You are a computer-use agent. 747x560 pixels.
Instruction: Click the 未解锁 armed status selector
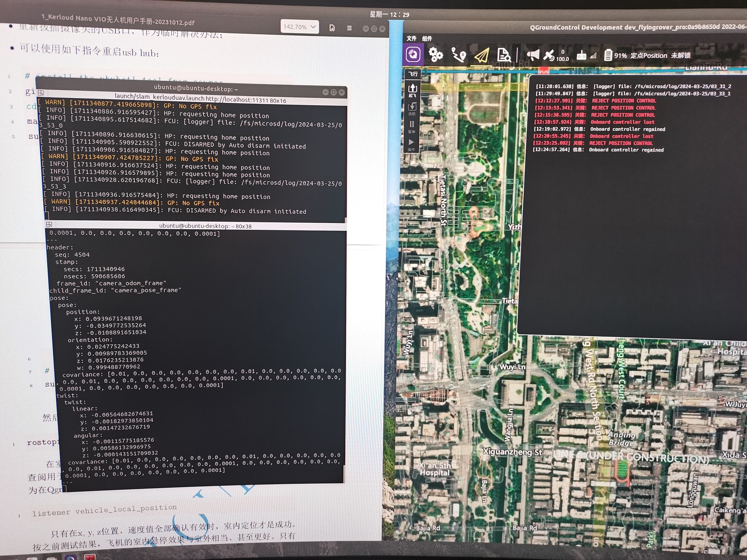point(681,55)
